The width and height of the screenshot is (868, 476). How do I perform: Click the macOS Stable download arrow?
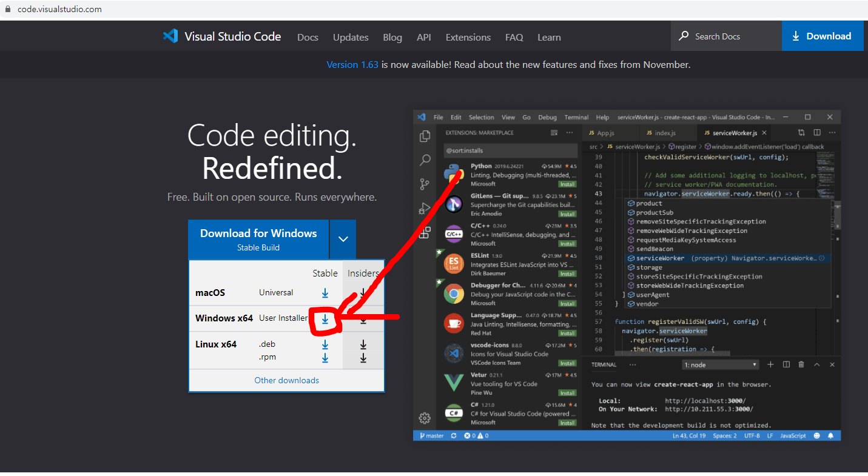click(325, 293)
